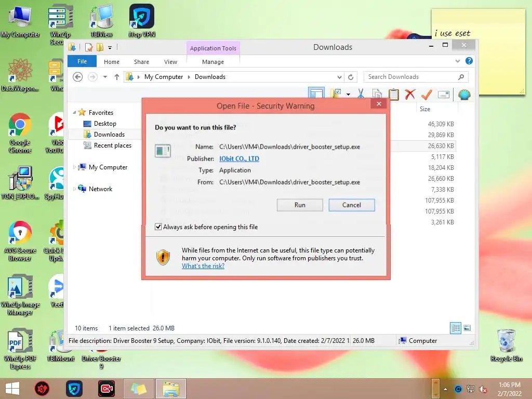The image size is (532, 399).
Task: Go back with Explorer Back arrow
Action: (78, 77)
